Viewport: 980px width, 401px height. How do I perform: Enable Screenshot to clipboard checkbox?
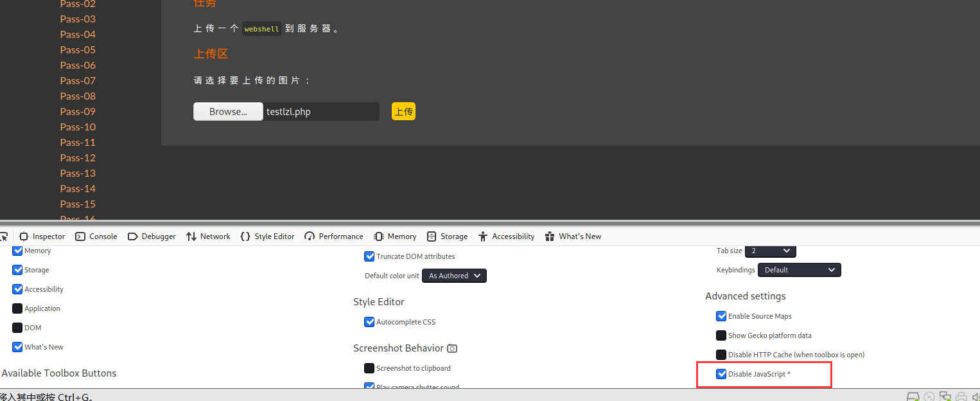tap(369, 368)
